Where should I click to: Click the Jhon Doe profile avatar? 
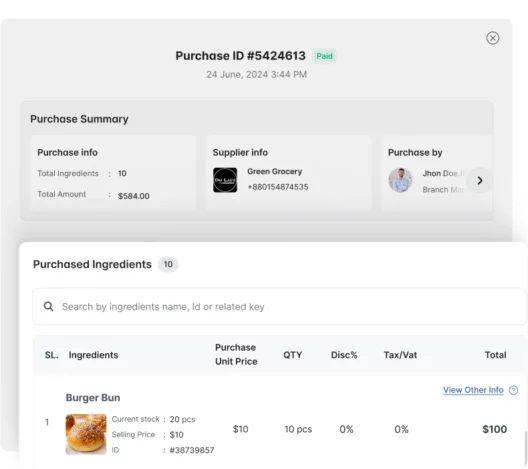pos(400,180)
